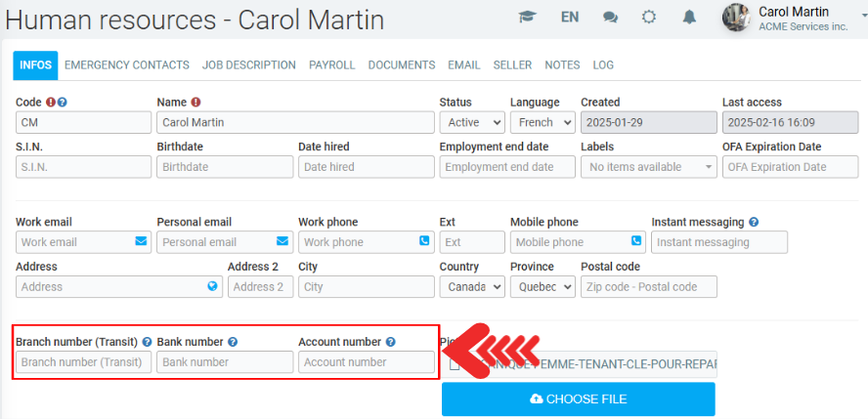Open the settings gear icon
The image size is (868, 419).
[x=649, y=18]
